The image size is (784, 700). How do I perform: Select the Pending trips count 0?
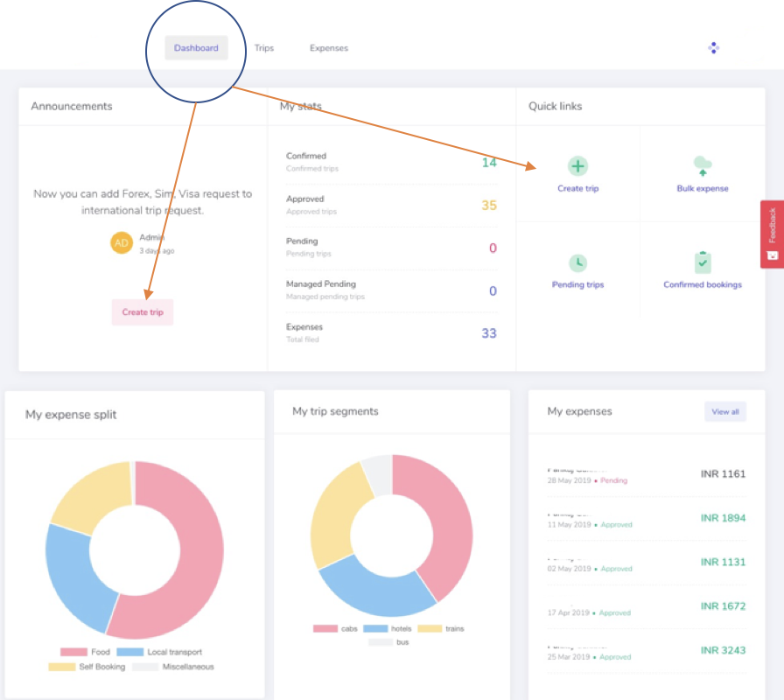tap(493, 248)
